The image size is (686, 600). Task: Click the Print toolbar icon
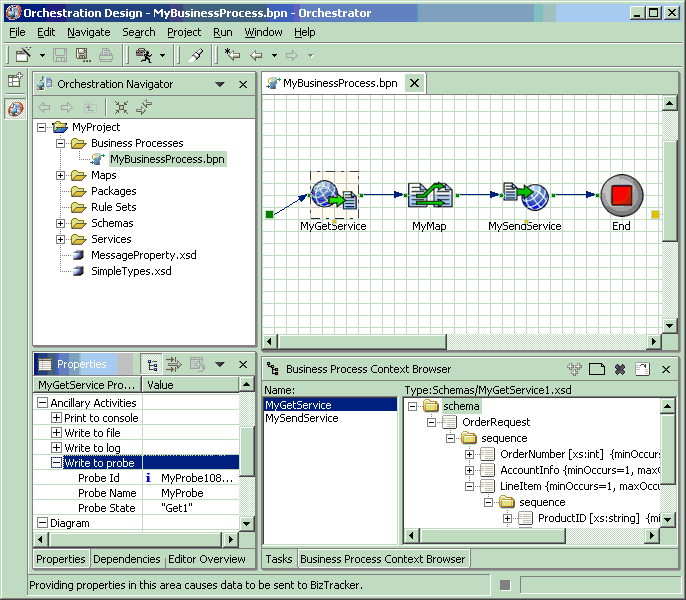[106, 55]
